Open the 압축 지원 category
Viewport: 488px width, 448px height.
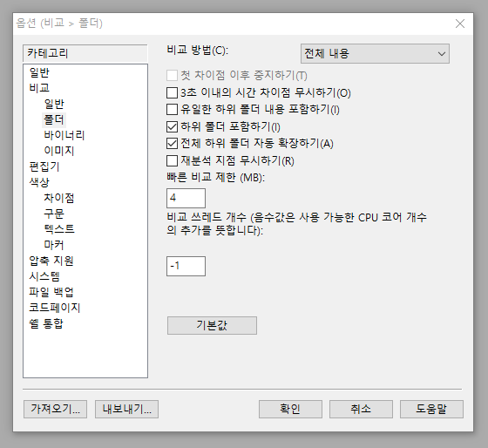point(51,261)
